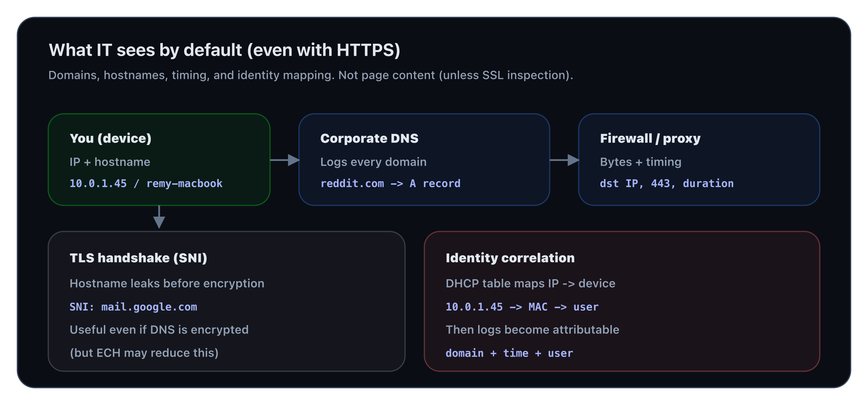This screenshot has height=405, width=868.
Task: Click the 'reddit.com -> A record' text
Action: [x=390, y=184]
